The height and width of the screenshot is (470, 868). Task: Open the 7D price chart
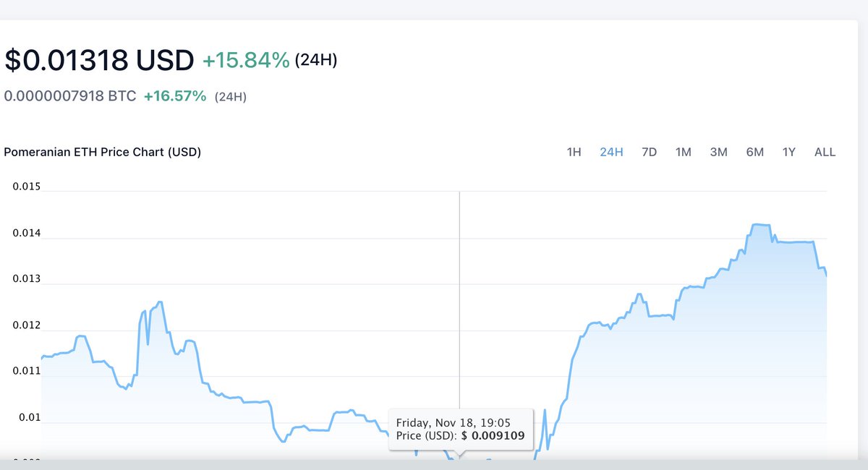tap(649, 152)
